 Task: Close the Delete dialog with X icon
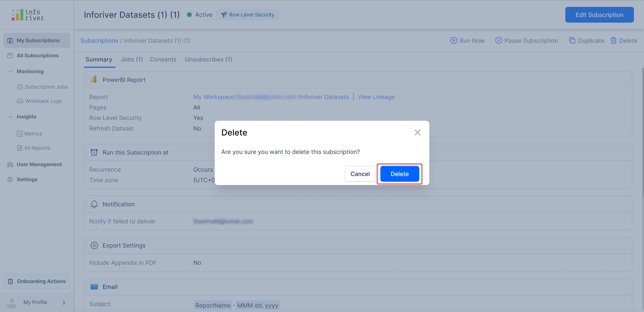pos(417,132)
